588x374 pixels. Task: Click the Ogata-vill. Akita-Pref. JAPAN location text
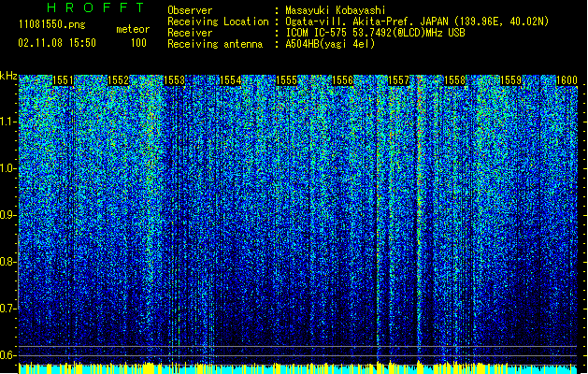417,22
